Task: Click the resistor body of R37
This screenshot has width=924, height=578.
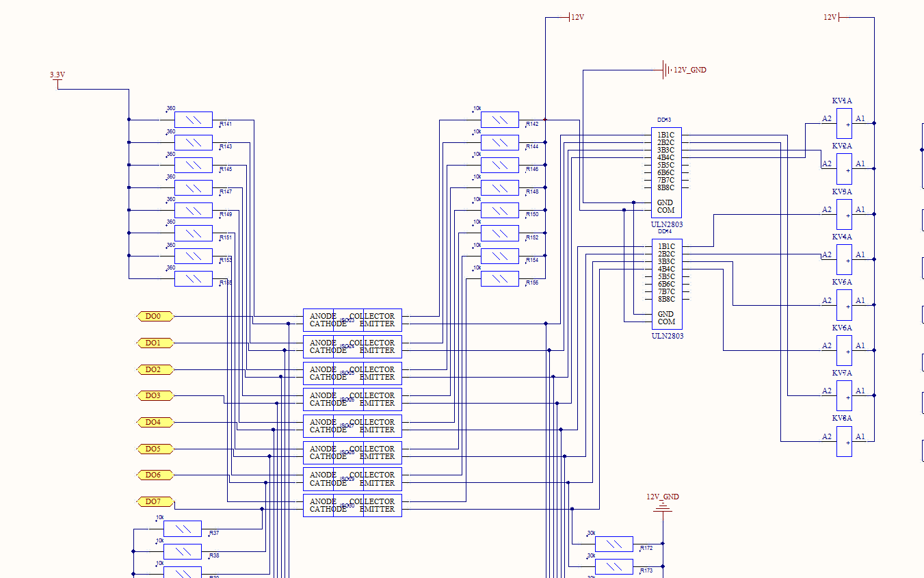Action: coord(183,529)
